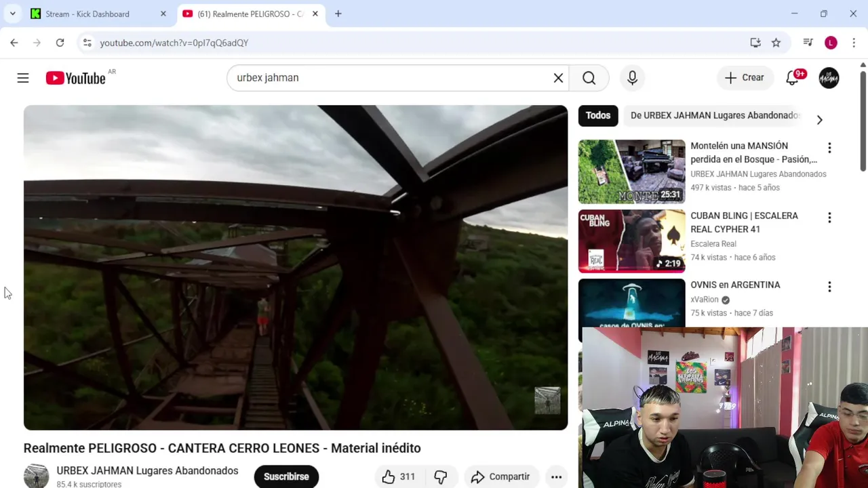
Task: View site information icon in address bar
Action: click(87, 43)
